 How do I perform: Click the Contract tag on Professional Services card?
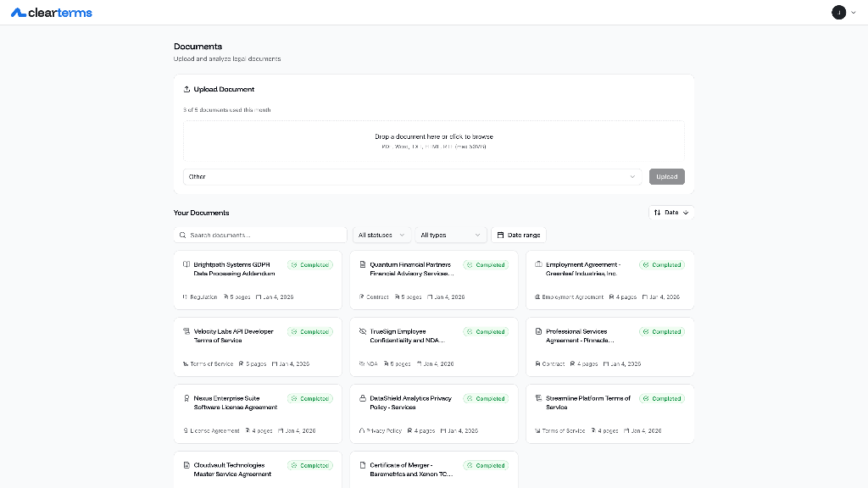click(x=549, y=364)
